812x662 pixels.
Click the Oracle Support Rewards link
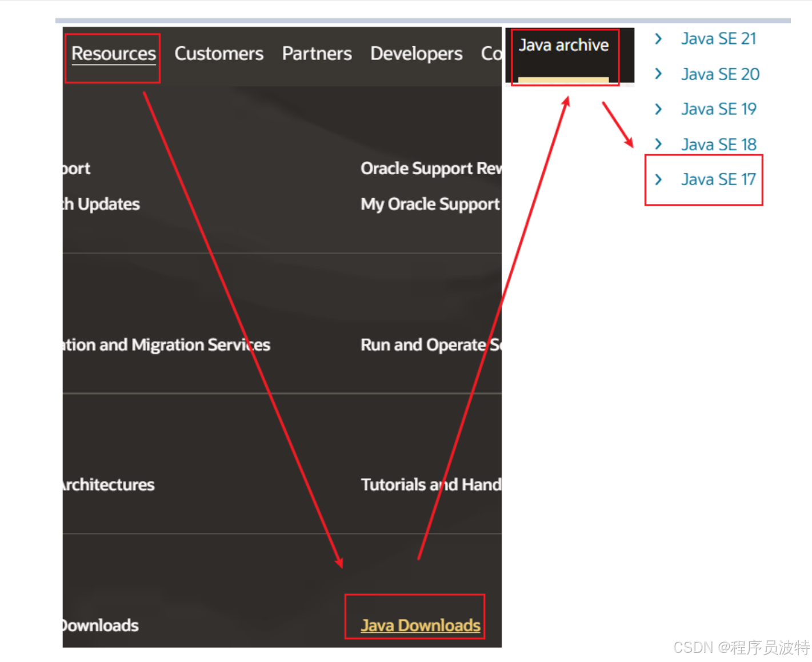(431, 168)
